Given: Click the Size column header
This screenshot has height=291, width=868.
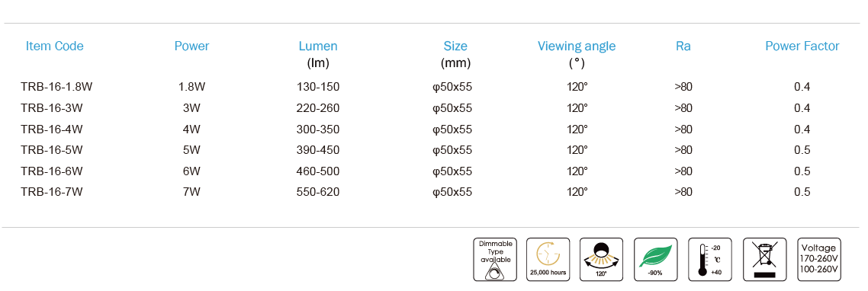Looking at the screenshot, I should tap(455, 46).
